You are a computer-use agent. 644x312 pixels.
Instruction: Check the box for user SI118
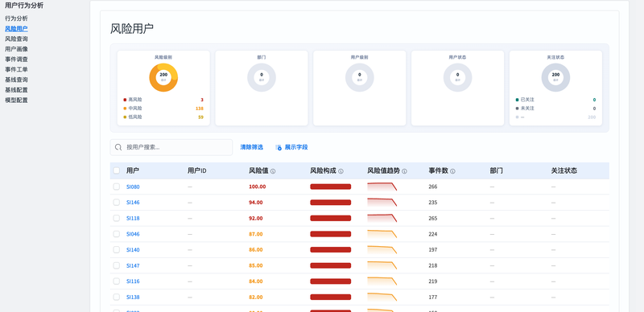click(117, 218)
